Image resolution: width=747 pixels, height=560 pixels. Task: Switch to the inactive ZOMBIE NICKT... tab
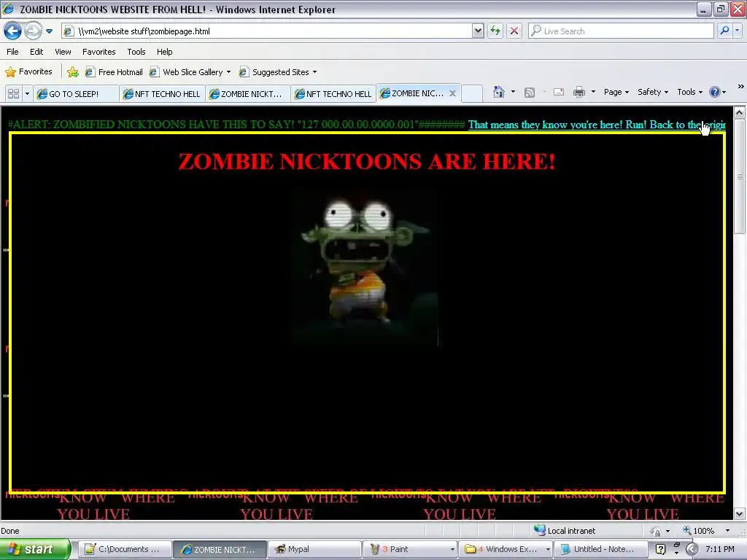point(248,94)
